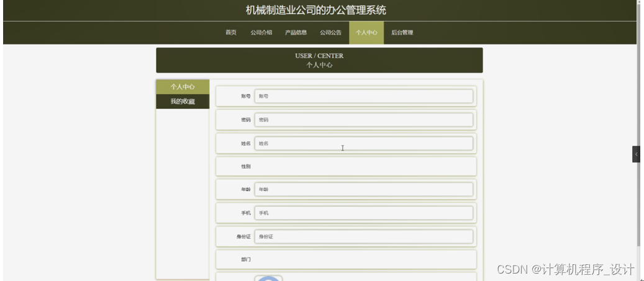Select 个人中心 in the left sidebar
This screenshot has width=644, height=281.
(x=183, y=87)
